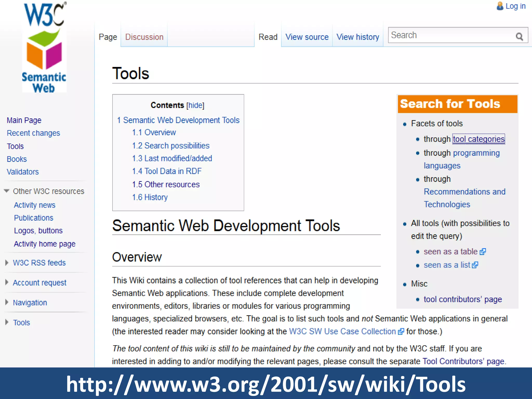The height and width of the screenshot is (399, 532).
Task: Click external link icon after 'seen as a list'
Action: click(x=475, y=265)
